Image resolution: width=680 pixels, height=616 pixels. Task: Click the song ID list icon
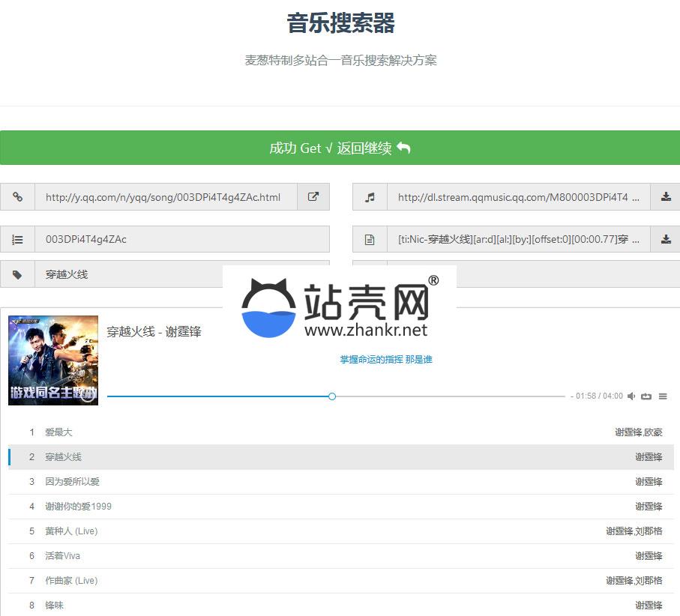pyautogui.click(x=17, y=239)
